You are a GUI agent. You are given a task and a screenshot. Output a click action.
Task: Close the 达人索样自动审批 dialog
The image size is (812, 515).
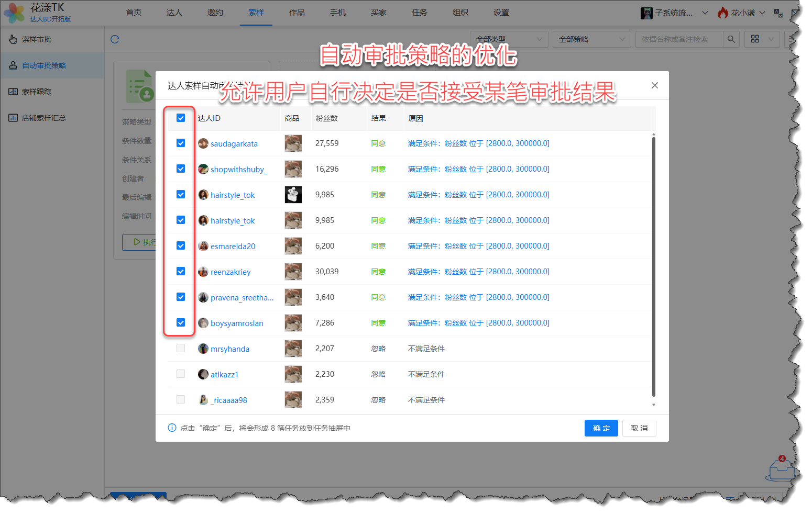tap(654, 85)
